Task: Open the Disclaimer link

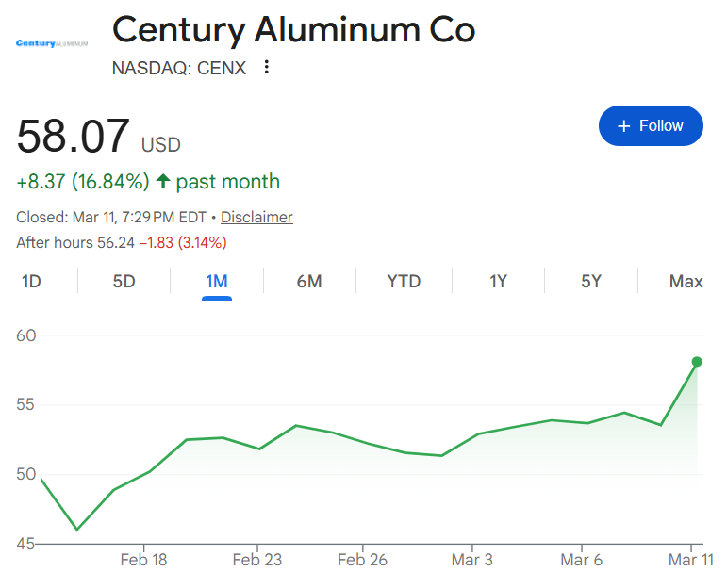Action: tap(256, 217)
